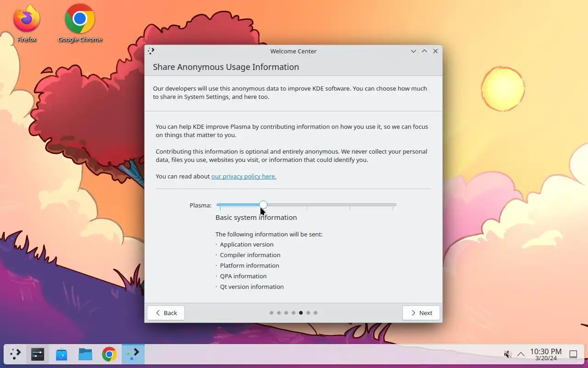
Task: Click the 'Basic system information' label
Action: pyautogui.click(x=256, y=218)
